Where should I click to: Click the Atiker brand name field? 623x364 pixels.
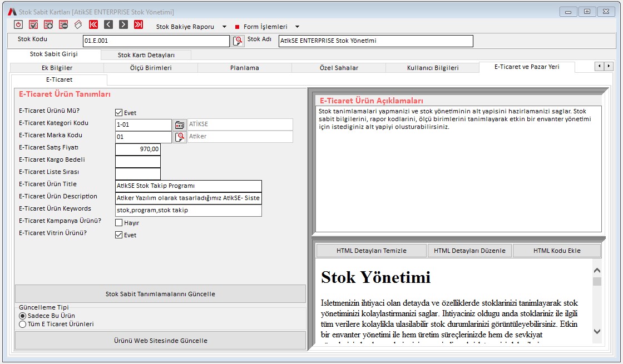(x=240, y=137)
